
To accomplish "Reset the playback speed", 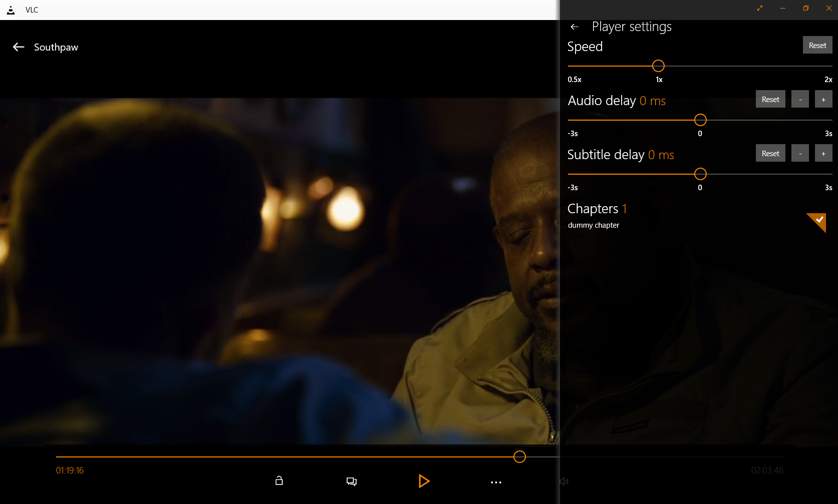I will point(817,45).
